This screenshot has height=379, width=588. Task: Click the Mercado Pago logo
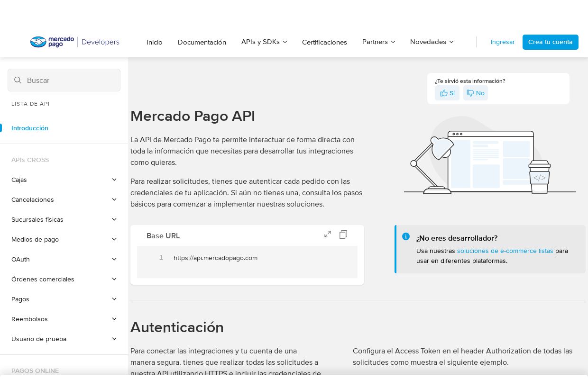[x=52, y=42]
